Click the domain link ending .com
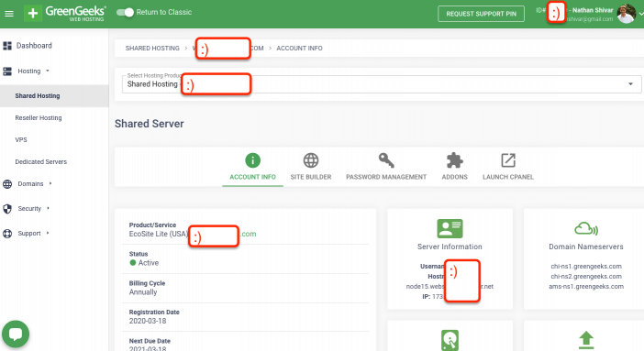This screenshot has width=644, height=351. (248, 234)
